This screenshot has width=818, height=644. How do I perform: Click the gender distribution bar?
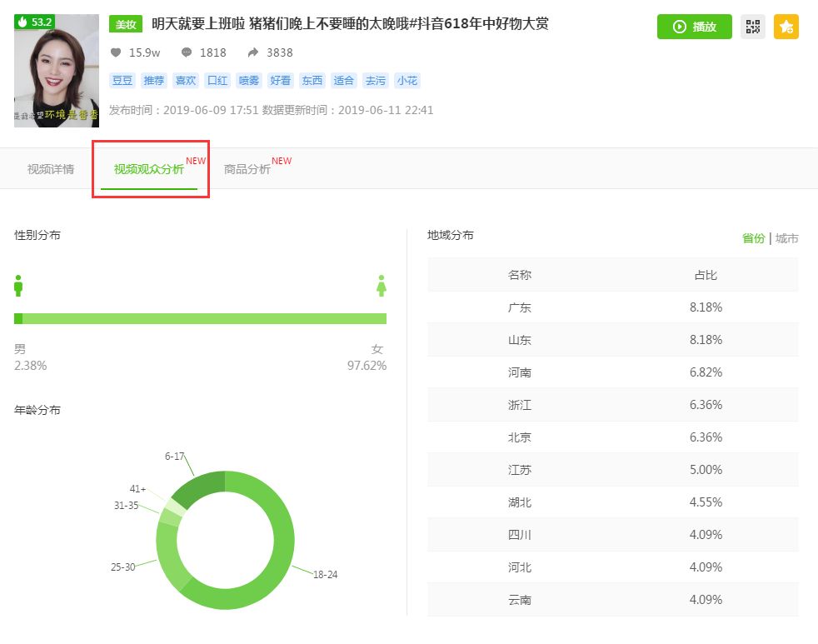pos(200,318)
